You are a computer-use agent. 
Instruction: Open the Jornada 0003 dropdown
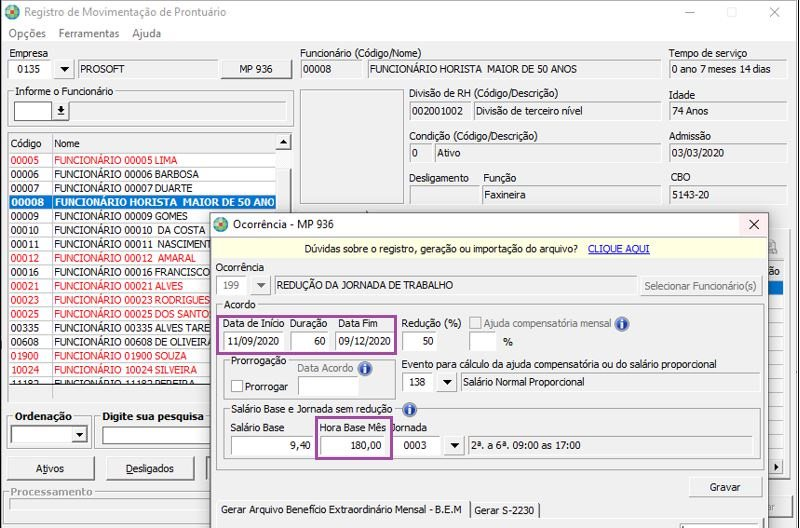[x=454, y=446]
